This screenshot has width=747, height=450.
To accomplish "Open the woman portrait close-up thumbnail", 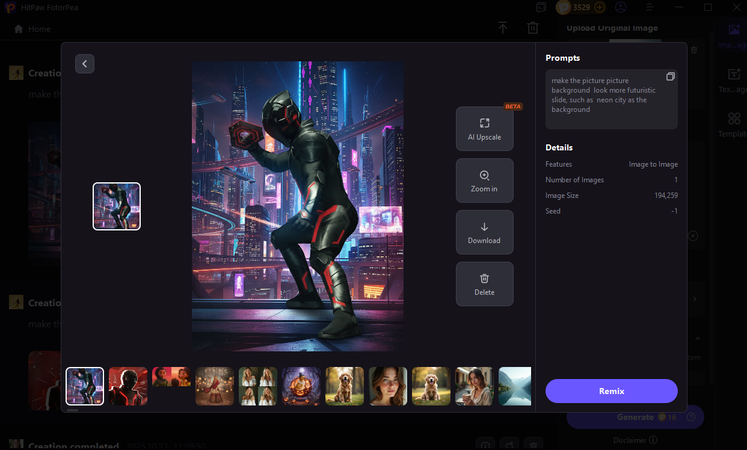I will (388, 386).
